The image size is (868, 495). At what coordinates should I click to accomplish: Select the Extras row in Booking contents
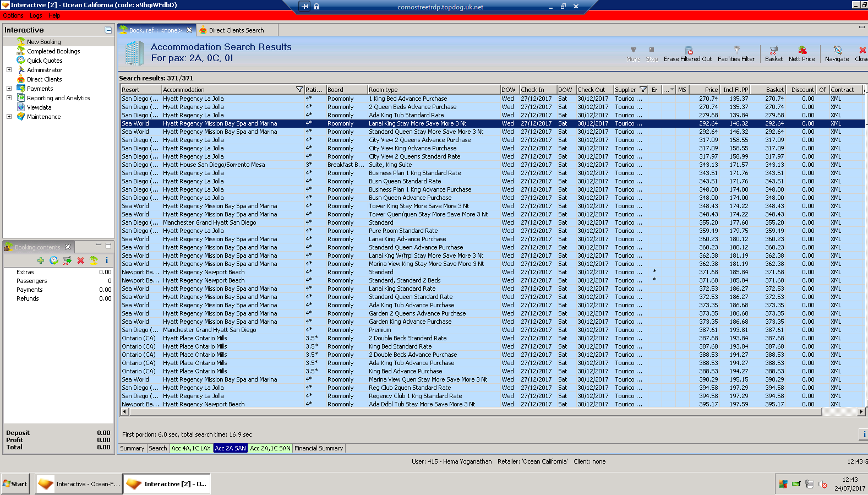[58, 272]
